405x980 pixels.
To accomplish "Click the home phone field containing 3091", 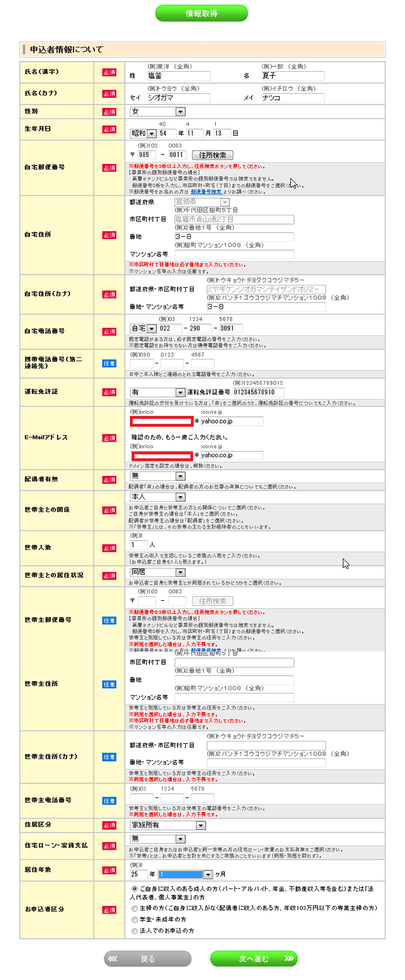I will [x=230, y=328].
